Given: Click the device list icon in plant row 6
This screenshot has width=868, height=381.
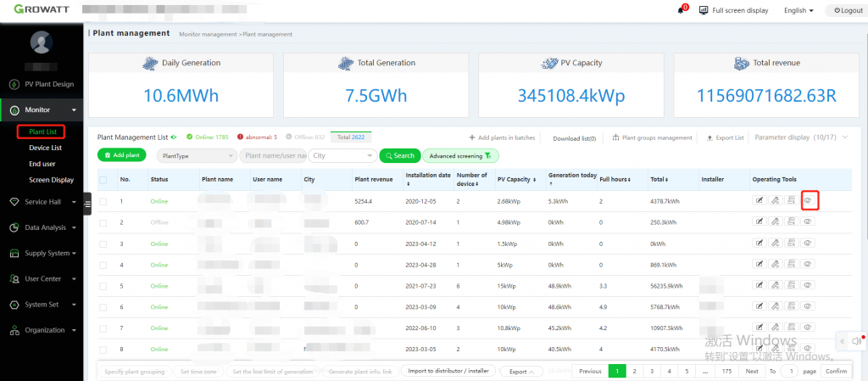Looking at the screenshot, I should (792, 307).
